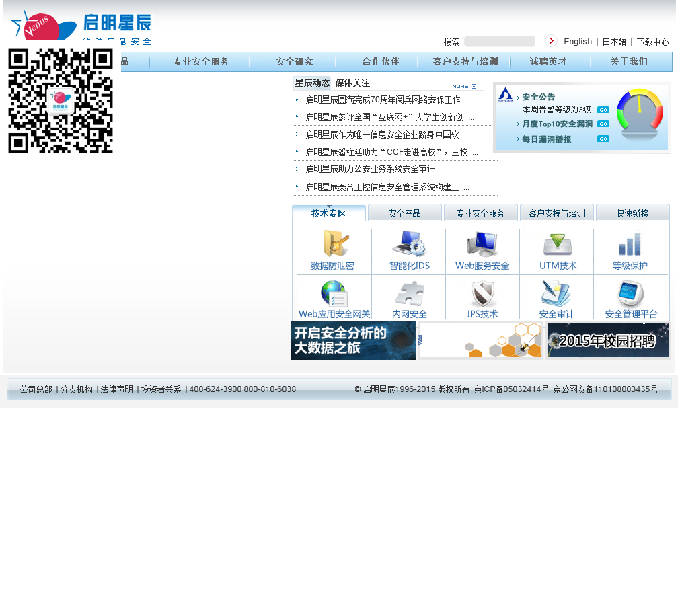Click GO next to 本周告警等级为3级
678x616 pixels.
[603, 110]
